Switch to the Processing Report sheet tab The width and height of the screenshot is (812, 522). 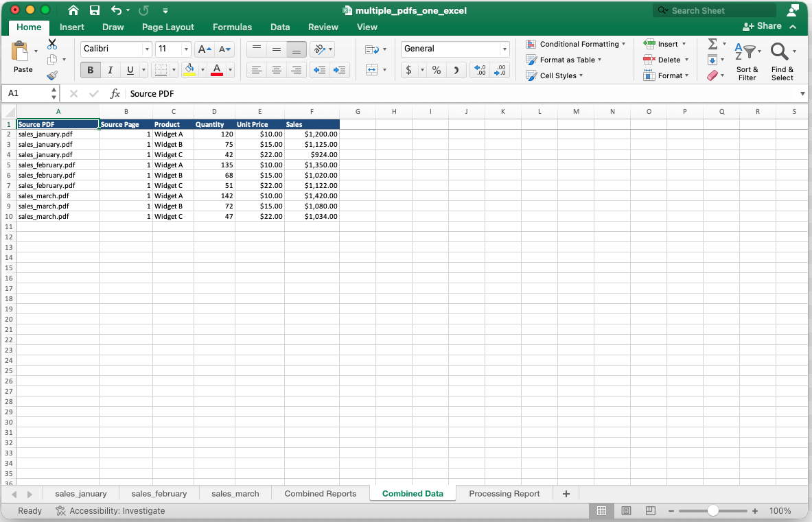[504, 494]
